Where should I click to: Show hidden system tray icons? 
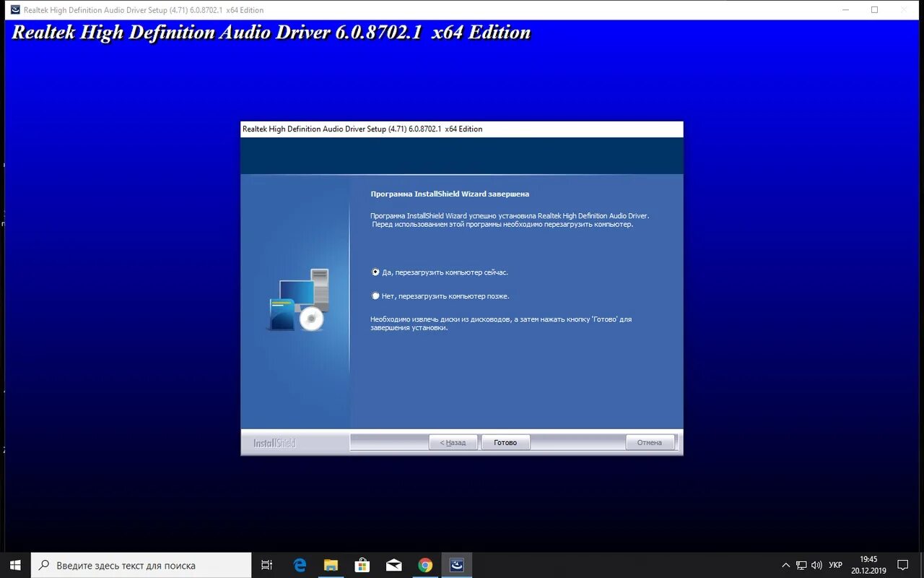tap(785, 565)
